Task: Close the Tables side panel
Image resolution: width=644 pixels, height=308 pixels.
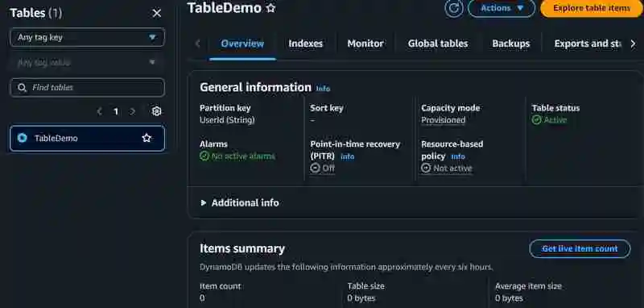Action: coord(157,14)
